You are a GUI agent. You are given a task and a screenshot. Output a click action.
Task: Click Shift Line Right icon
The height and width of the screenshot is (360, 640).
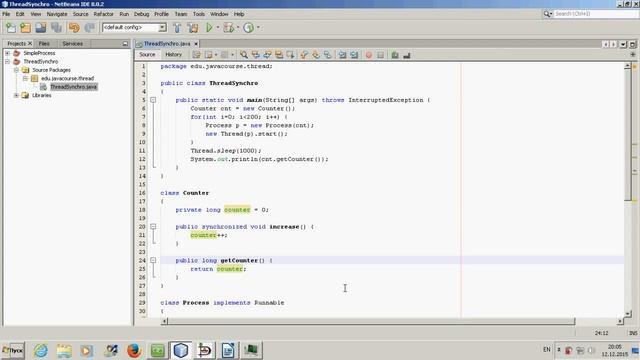tap(354, 55)
